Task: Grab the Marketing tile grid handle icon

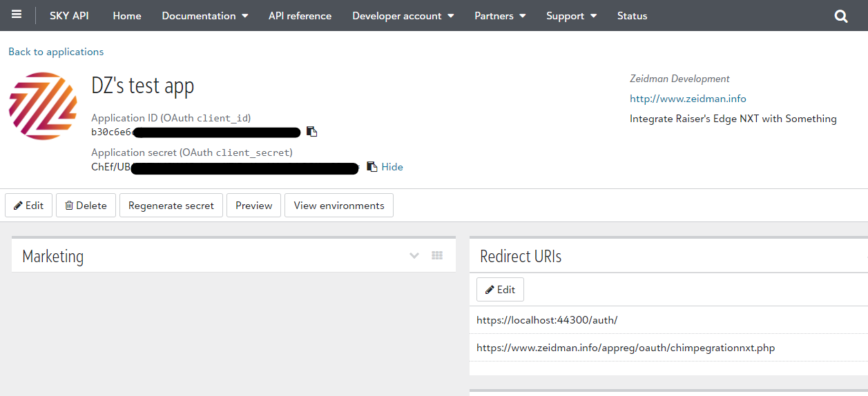Action: tap(437, 255)
